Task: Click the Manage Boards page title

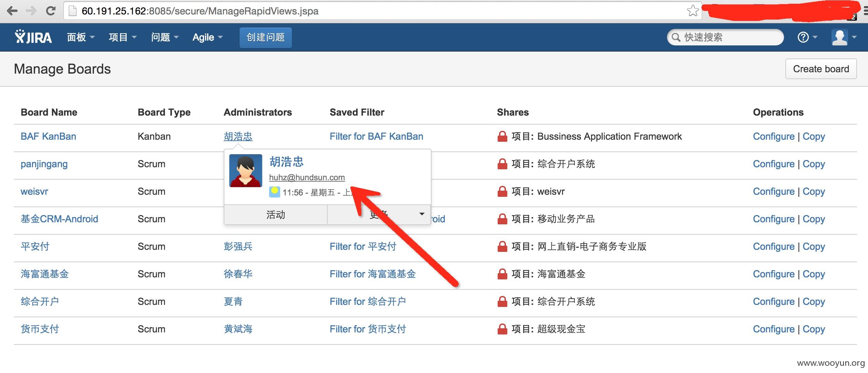Action: (62, 69)
